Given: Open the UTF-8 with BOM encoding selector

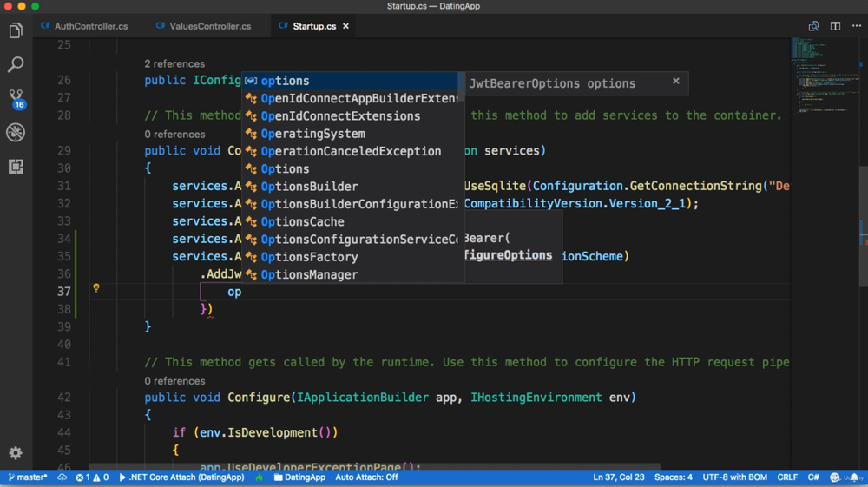Looking at the screenshot, I should pos(734,477).
